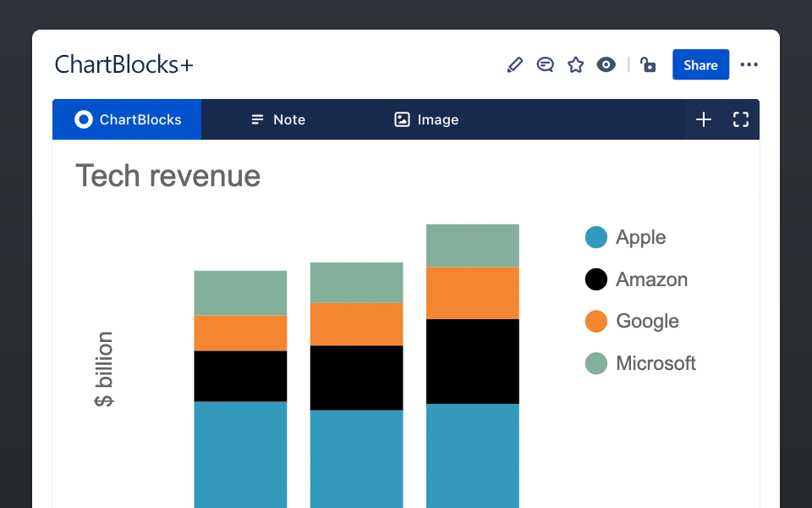812x508 pixels.
Task: Toggle Amazon series in the legend
Action: pyautogui.click(x=651, y=279)
